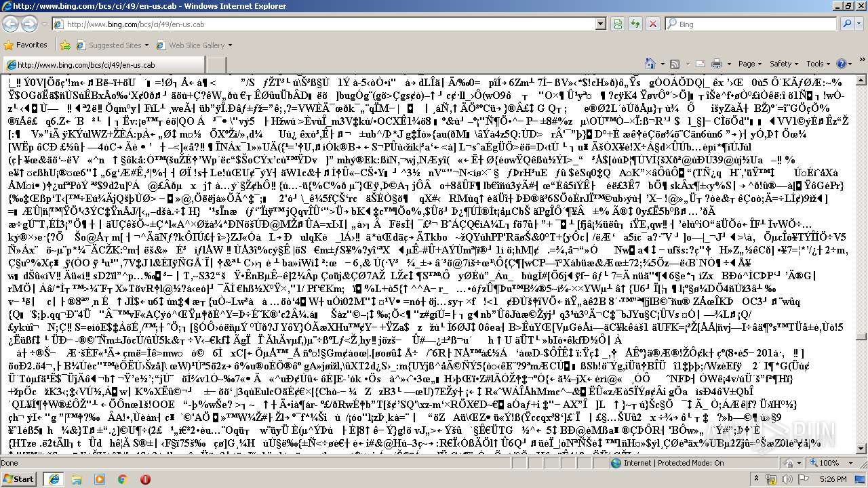Click the RSS Feeds icon
The height and width of the screenshot is (488, 868).
pos(675,64)
